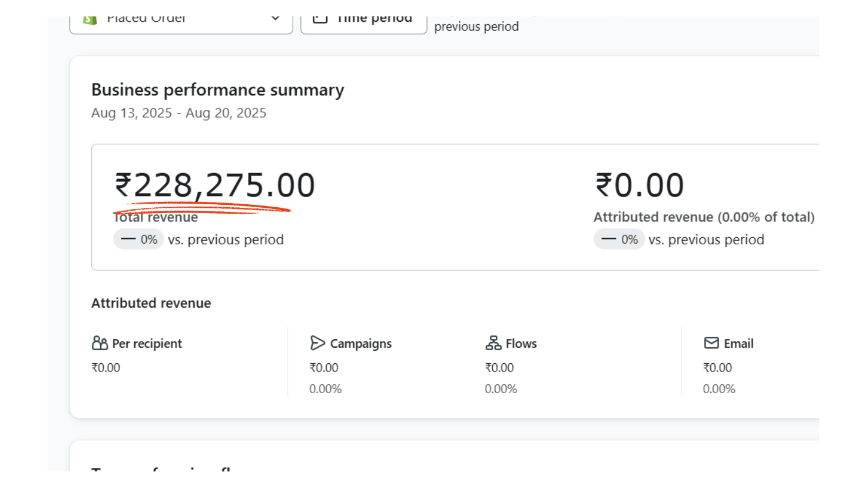Click the Business performance summary heading

point(217,90)
